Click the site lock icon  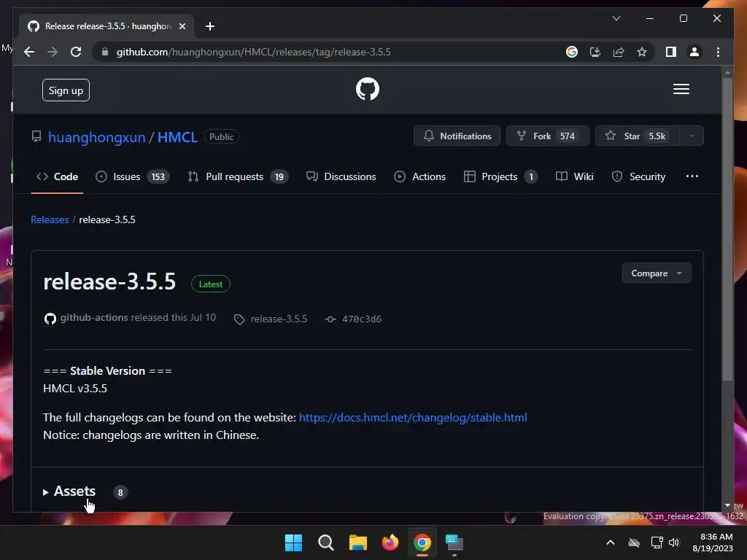click(x=105, y=52)
